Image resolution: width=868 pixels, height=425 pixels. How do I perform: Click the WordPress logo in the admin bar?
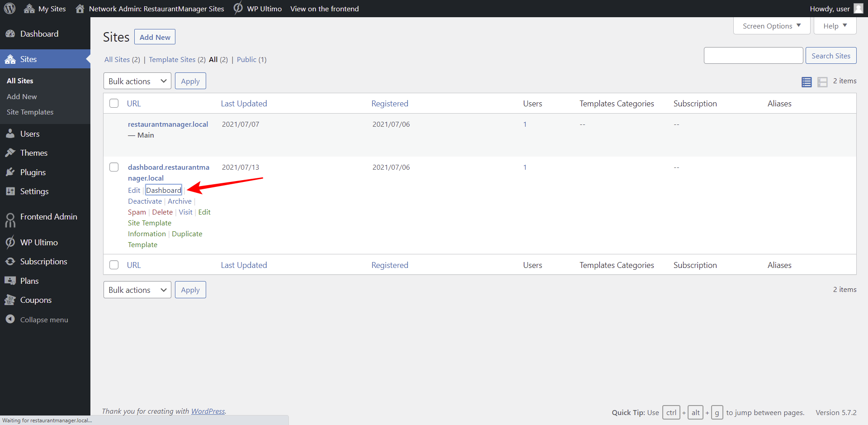[9, 8]
